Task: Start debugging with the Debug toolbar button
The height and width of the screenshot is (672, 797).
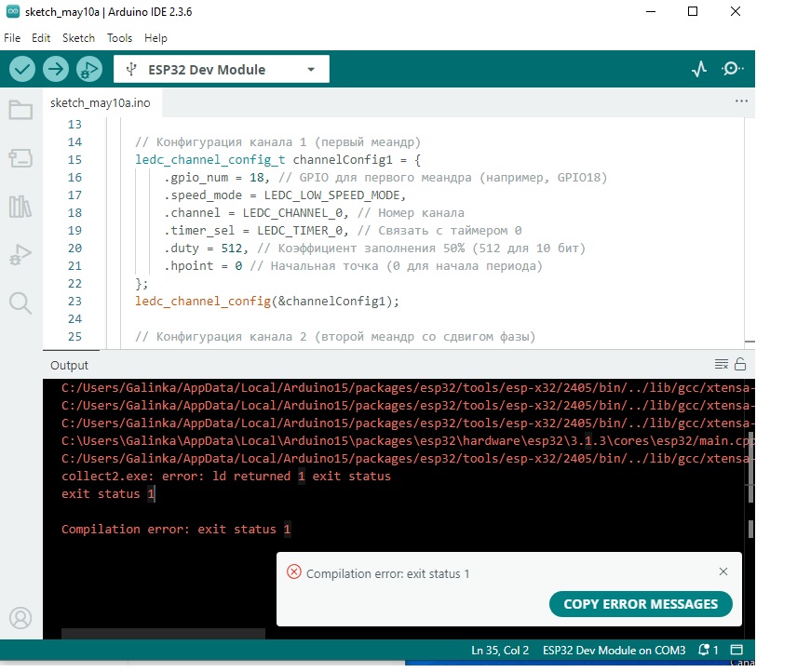Action: pos(89,69)
